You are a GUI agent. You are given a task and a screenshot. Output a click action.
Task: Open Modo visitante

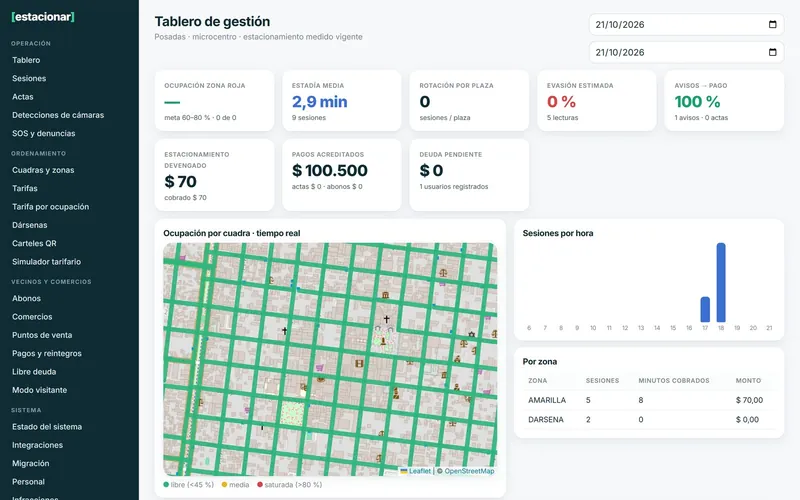(39, 390)
